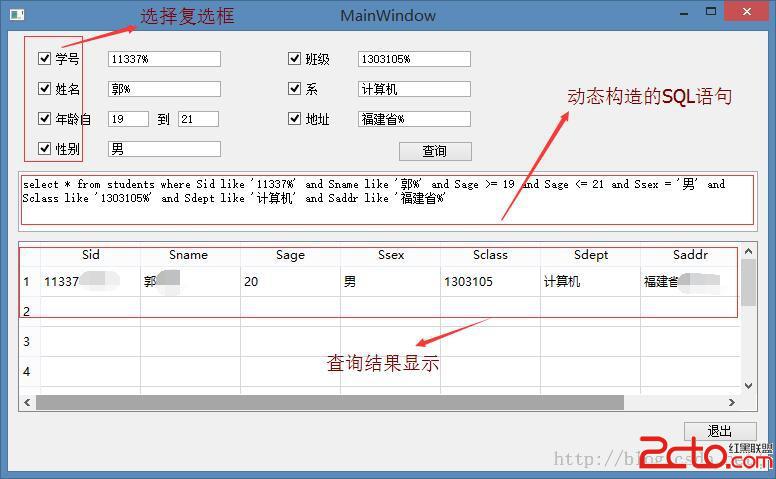Click the table's vertical scrollbar up arrow
Viewport: 776px width, 479px height.
748,251
